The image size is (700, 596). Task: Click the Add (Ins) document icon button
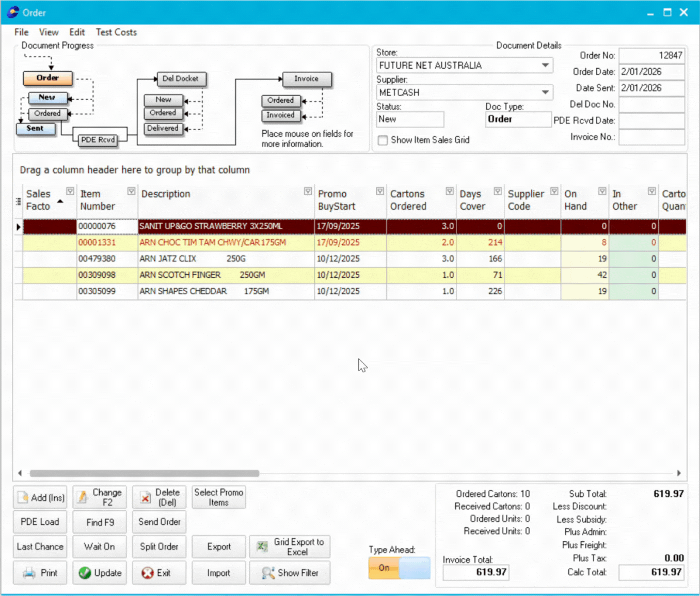pos(40,497)
